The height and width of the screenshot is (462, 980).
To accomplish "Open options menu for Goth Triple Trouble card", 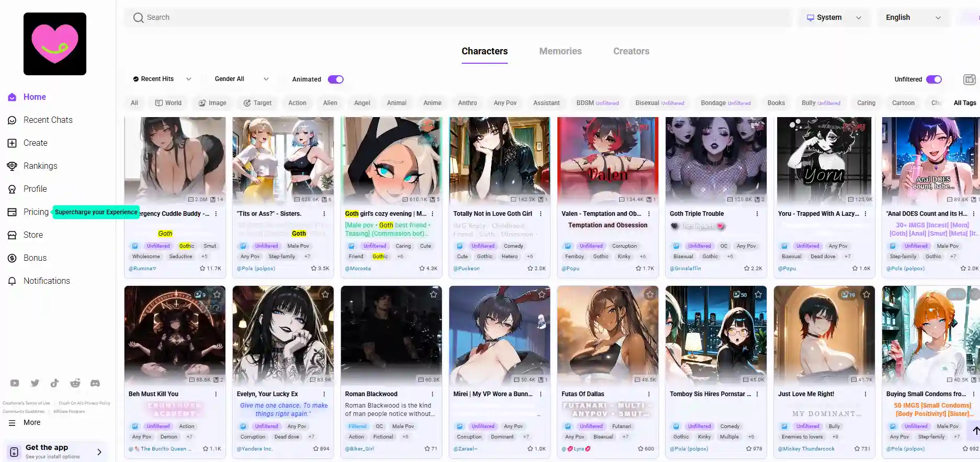I will (x=757, y=214).
